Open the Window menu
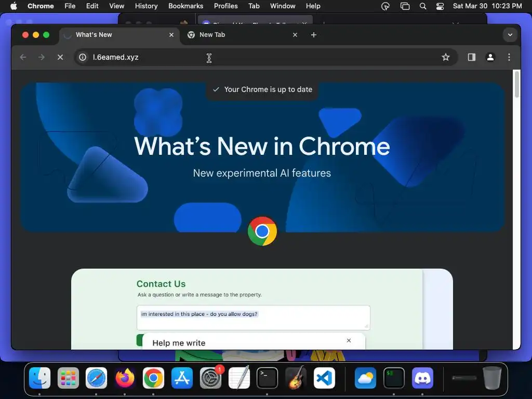The height and width of the screenshot is (399, 532). pyautogui.click(x=283, y=6)
